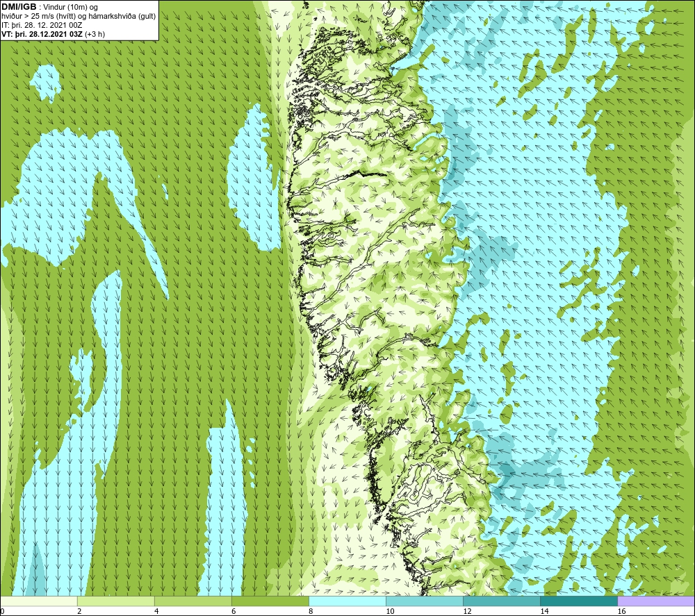Click the "hviður > 25 m/s (hvítt)" text
Screen dimensions: 695x616
point(37,17)
